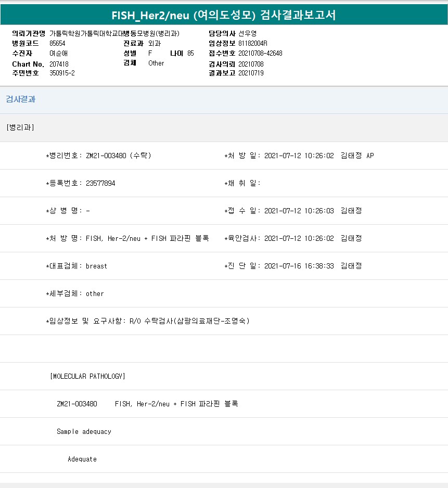The width and height of the screenshot is (448, 488).
Task: Click detailed specimen value other
Action: 95,294
